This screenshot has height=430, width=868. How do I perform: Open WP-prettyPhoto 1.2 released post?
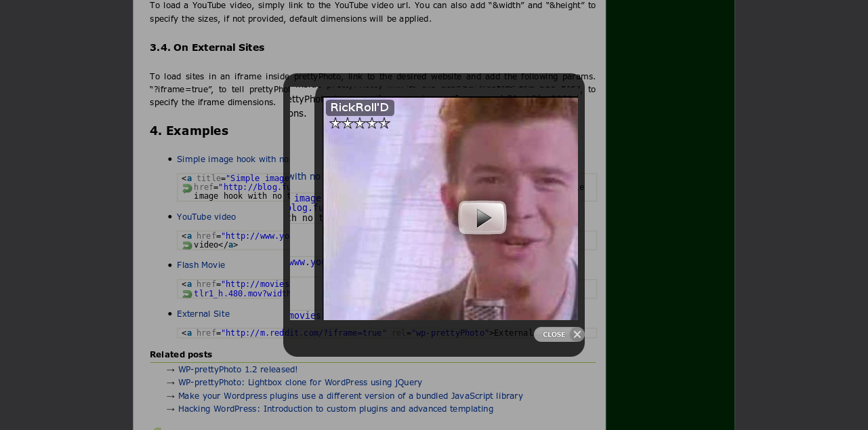(x=238, y=370)
